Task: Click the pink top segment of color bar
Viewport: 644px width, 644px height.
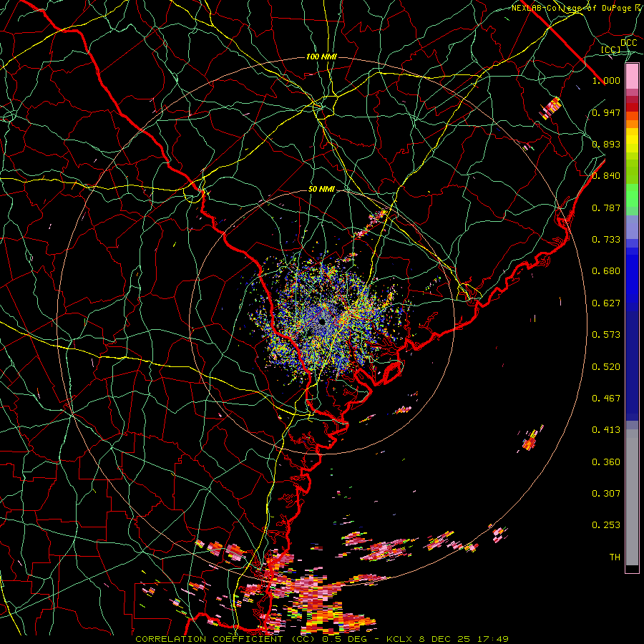Action: pyautogui.click(x=632, y=76)
